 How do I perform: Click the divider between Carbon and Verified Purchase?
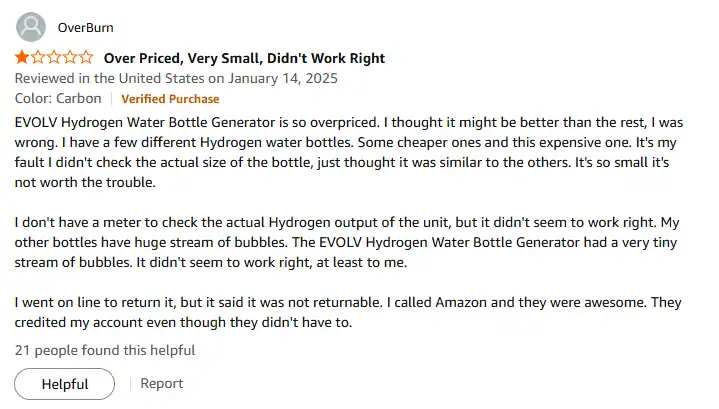click(x=111, y=99)
